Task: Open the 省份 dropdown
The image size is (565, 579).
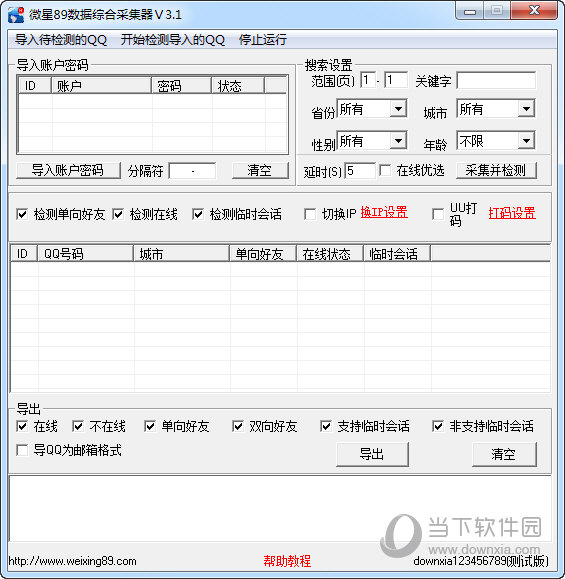Action: 372,109
